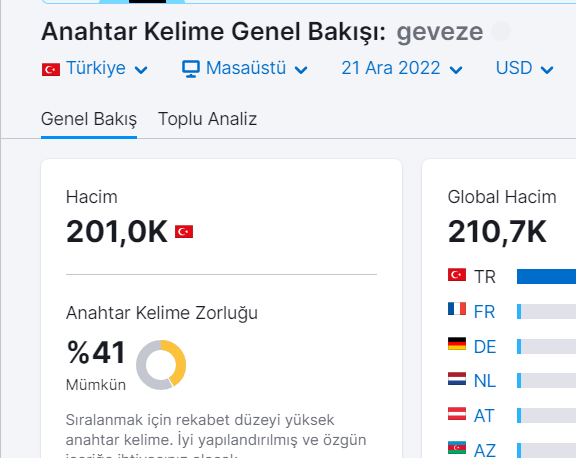Image resolution: width=576 pixels, height=458 pixels.
Task: Open the Masaüstü device dropdown
Action: coord(245,68)
